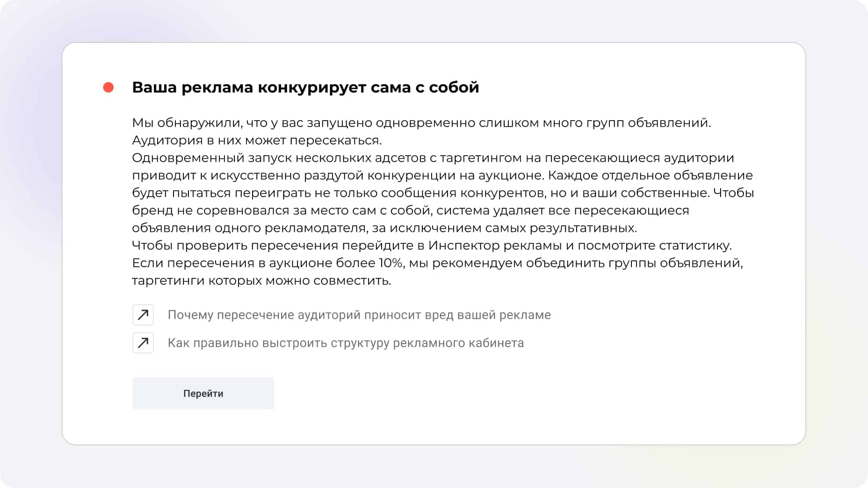
Task: Click the heading 'Ваша реклама конкурирует сама с собой'
Action: tap(305, 87)
